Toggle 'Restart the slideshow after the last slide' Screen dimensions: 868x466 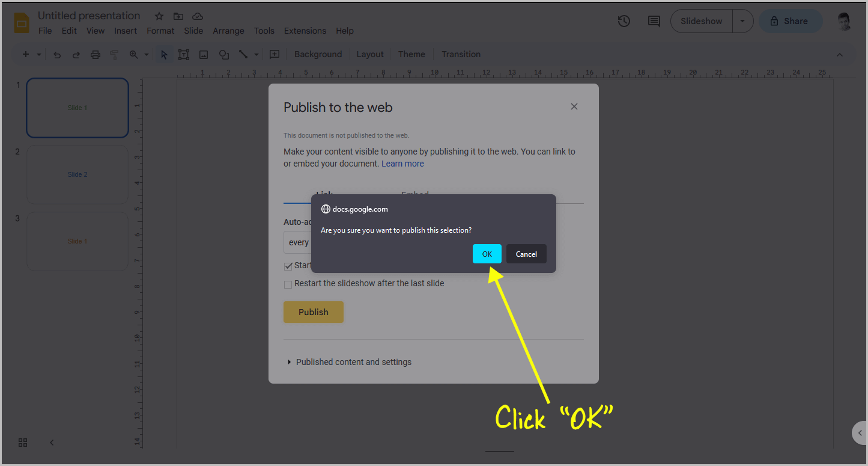[x=288, y=284]
